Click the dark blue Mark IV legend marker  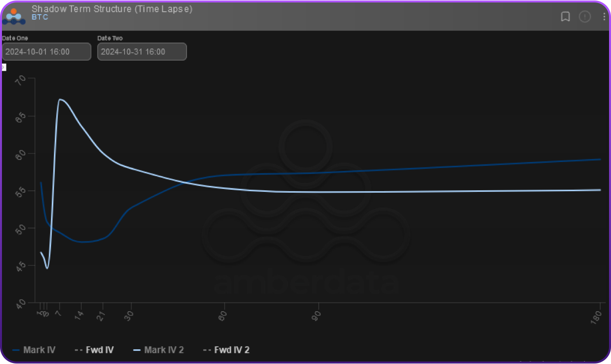[x=16, y=350]
